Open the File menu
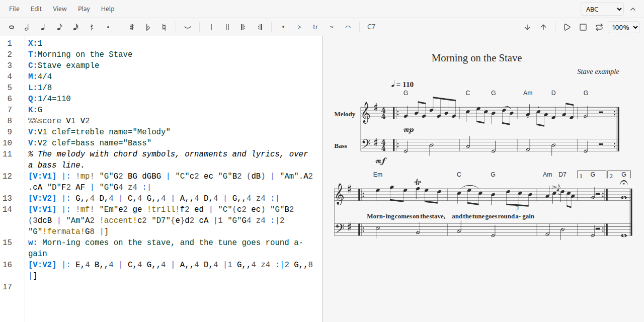Image resolution: width=644 pixels, height=322 pixels. click(x=15, y=9)
